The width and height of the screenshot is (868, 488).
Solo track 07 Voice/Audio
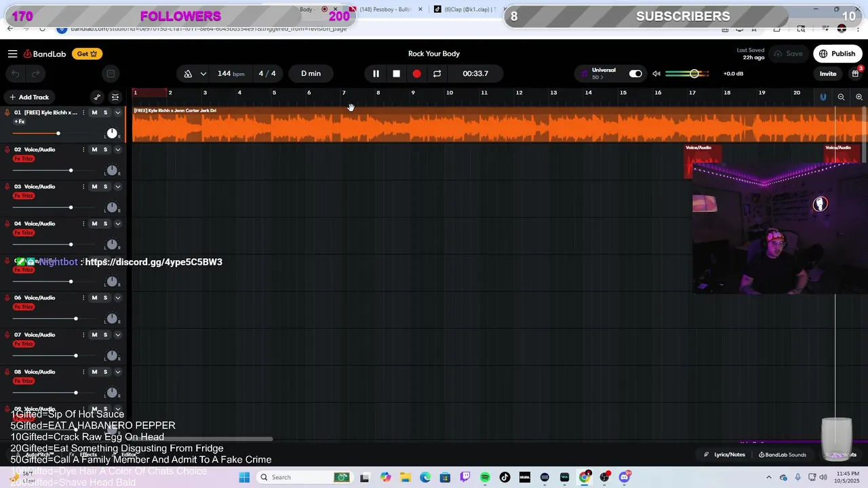105,335
